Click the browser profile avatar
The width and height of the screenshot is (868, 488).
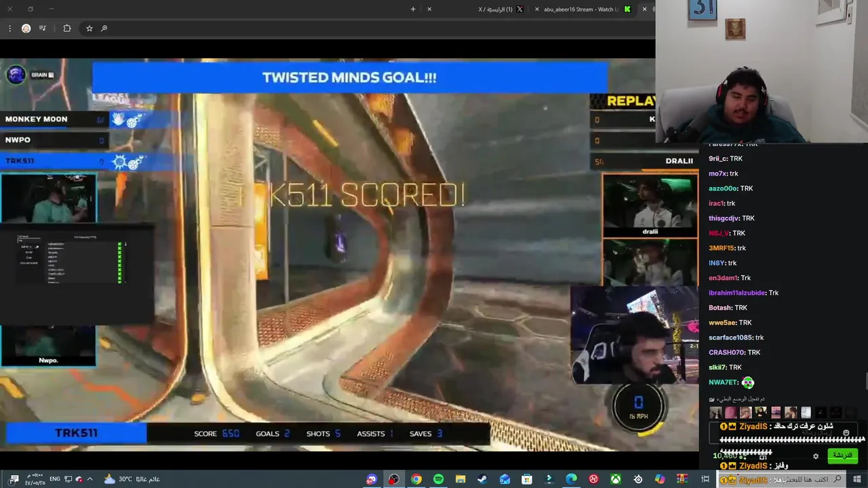26,28
